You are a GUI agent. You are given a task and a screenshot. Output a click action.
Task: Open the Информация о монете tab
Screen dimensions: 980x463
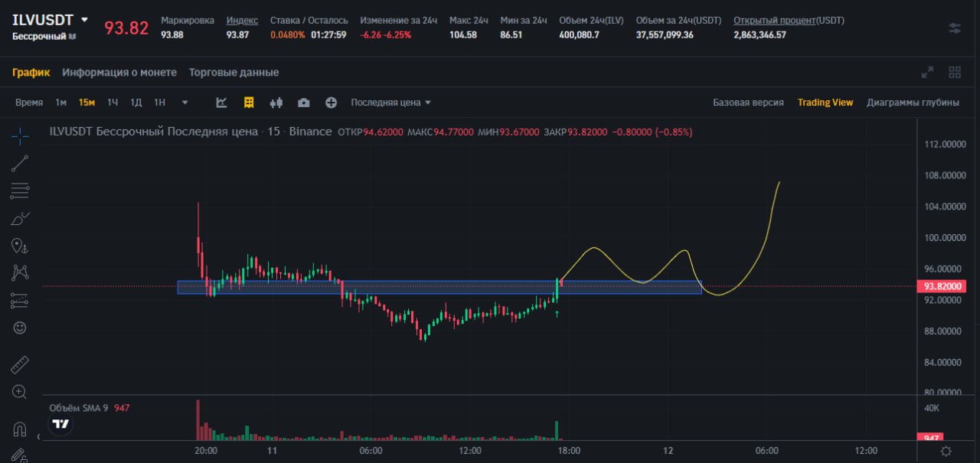(119, 73)
